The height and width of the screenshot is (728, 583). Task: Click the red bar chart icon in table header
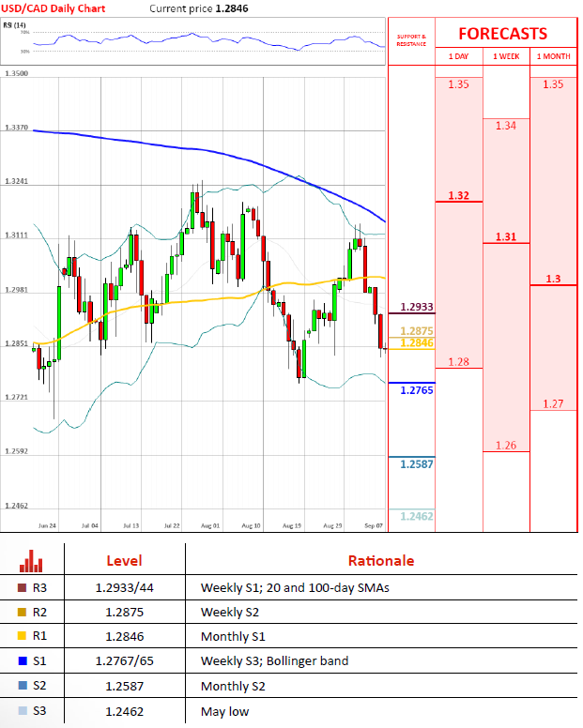point(32,561)
